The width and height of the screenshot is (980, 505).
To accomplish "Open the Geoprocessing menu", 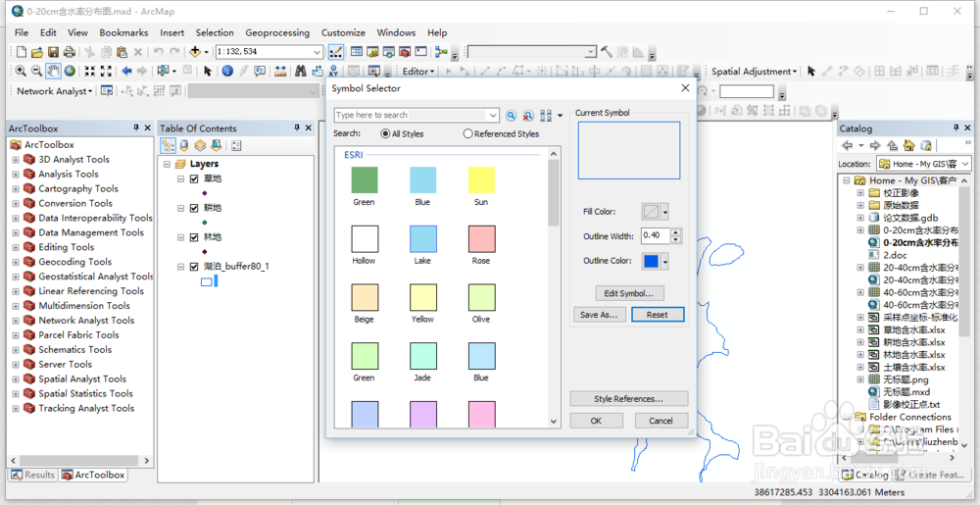I will (277, 32).
